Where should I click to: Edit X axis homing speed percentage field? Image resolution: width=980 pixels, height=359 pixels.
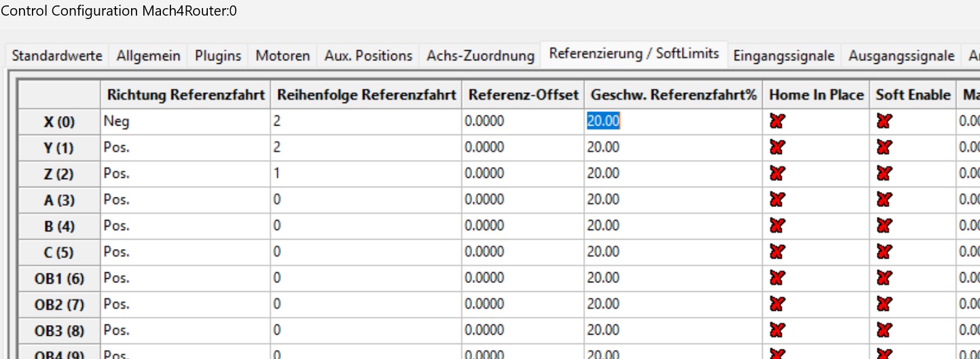point(672,121)
